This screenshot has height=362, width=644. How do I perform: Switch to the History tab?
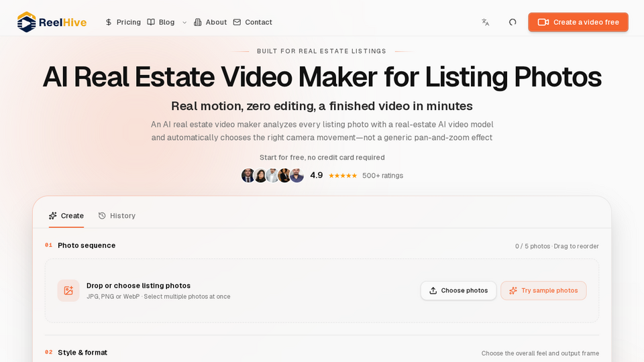point(117,216)
